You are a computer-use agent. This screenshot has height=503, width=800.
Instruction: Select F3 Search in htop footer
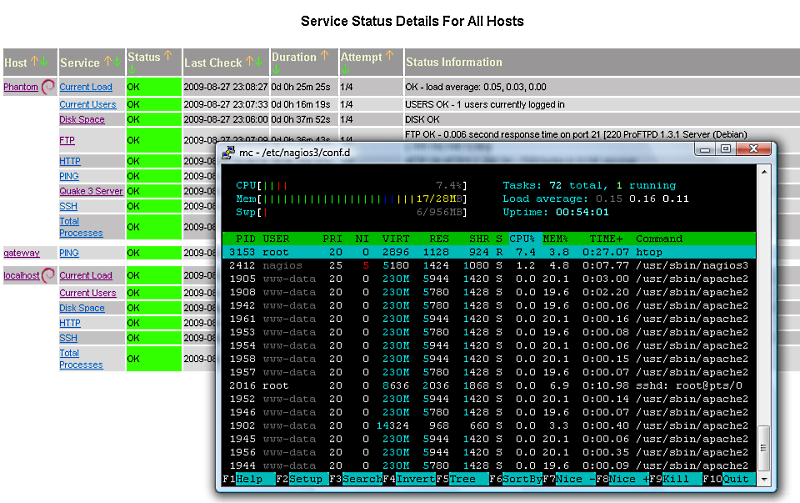click(356, 479)
